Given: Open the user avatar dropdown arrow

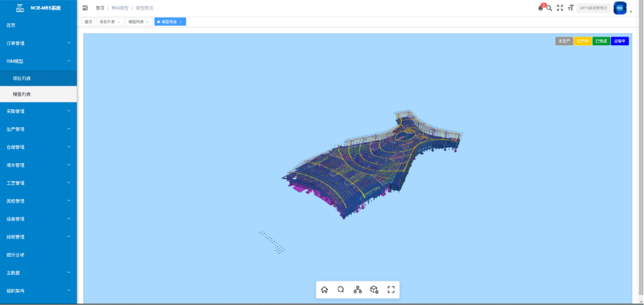Looking at the screenshot, I should [631, 12].
